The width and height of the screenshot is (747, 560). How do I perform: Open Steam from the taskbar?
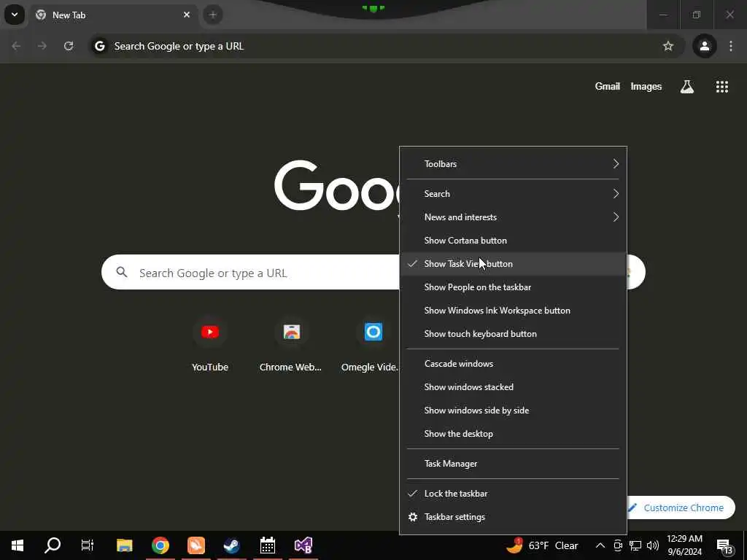pos(232,545)
